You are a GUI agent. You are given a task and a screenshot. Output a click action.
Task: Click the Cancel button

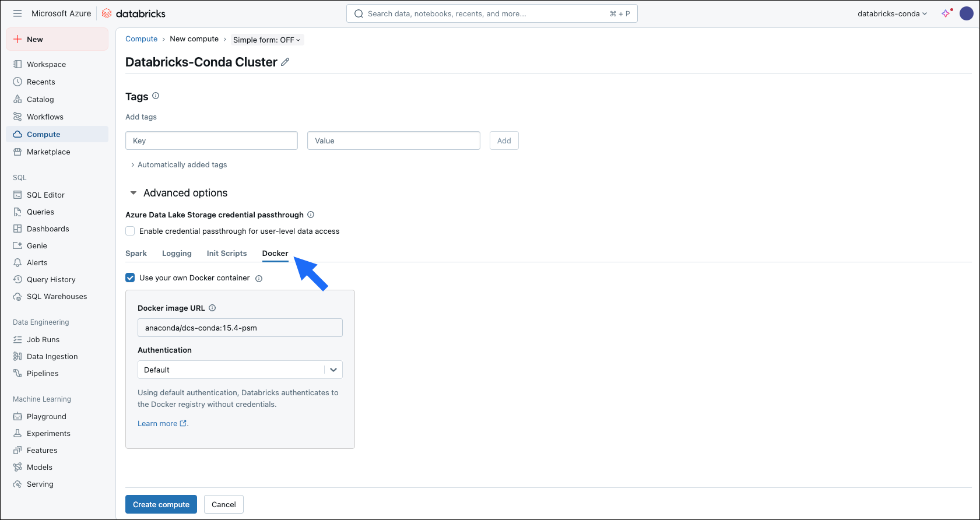(224, 504)
